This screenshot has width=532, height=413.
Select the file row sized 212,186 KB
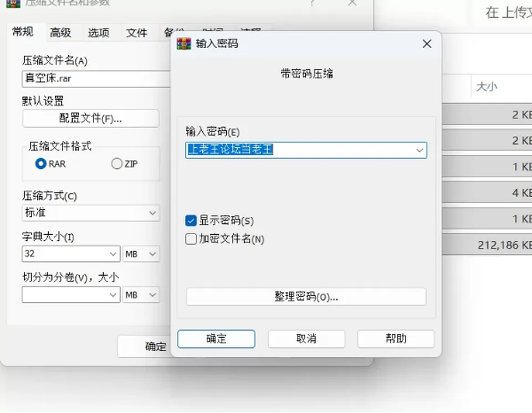point(487,245)
